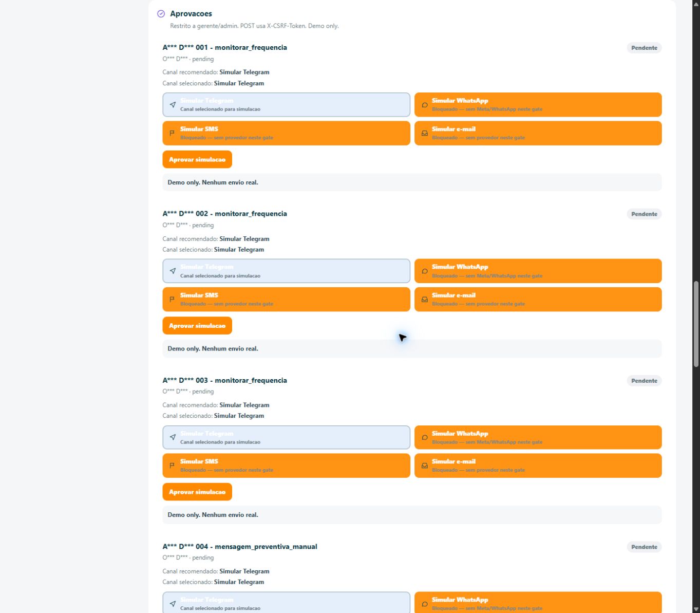Approve the simulation for card 003

pyautogui.click(x=197, y=492)
